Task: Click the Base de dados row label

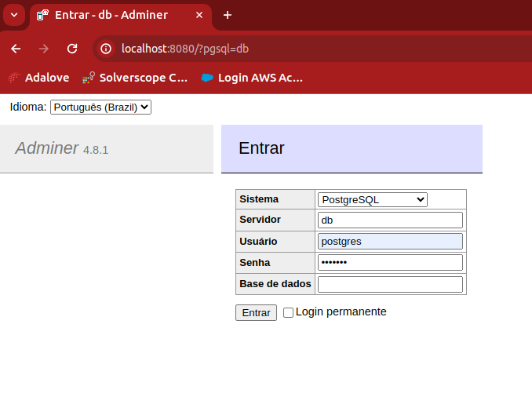Action: tap(275, 283)
